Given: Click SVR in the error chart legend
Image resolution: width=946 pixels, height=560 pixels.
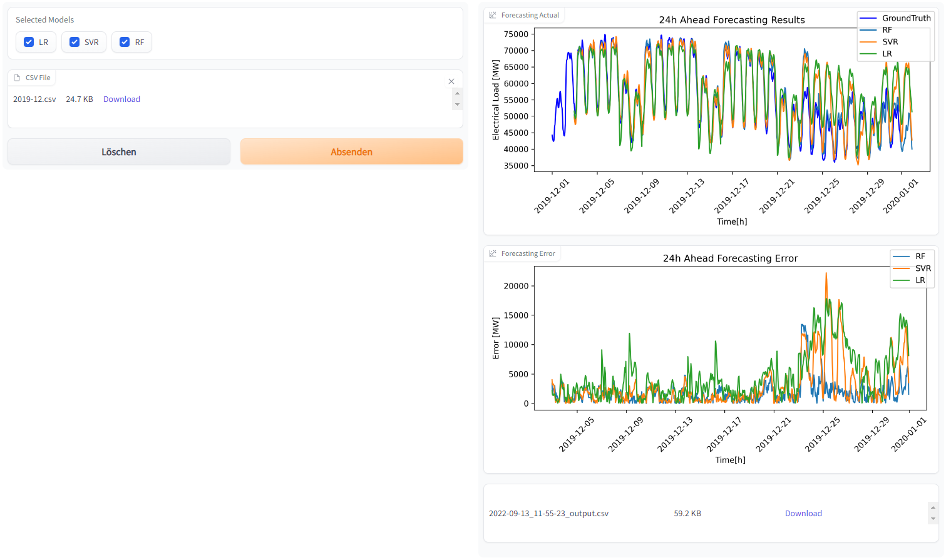Looking at the screenshot, I should [923, 268].
